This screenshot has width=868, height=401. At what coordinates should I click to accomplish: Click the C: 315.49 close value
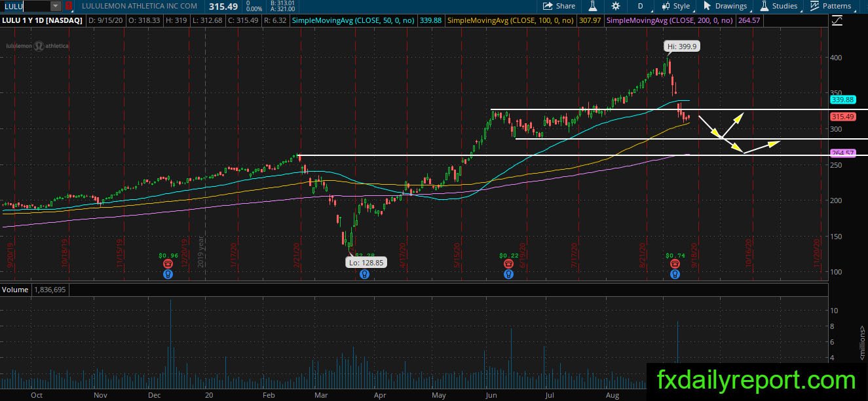[x=242, y=21]
